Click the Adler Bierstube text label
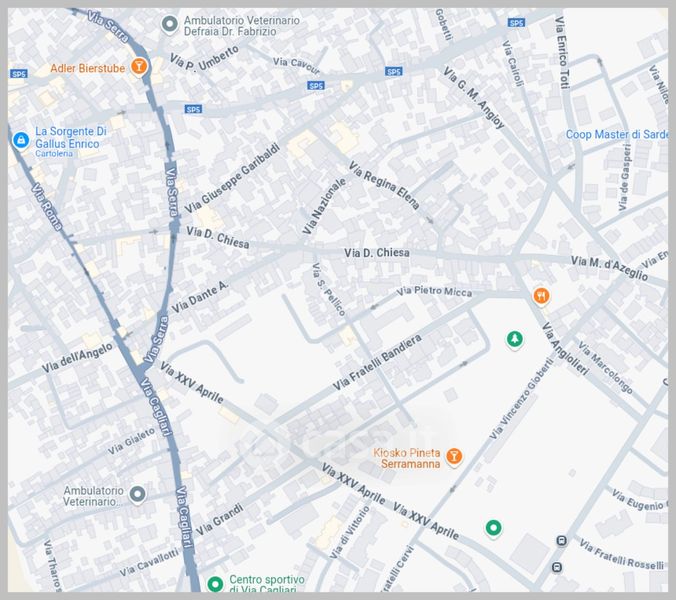 tap(87, 69)
